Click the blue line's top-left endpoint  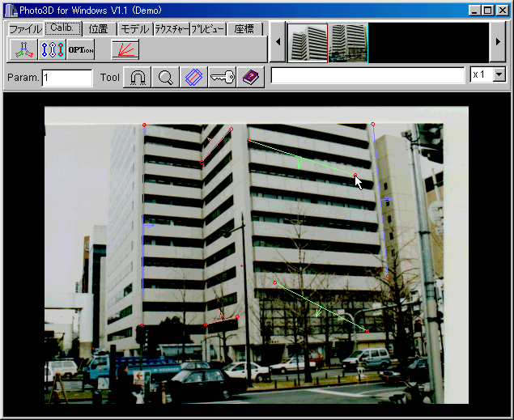pyautogui.click(x=144, y=125)
